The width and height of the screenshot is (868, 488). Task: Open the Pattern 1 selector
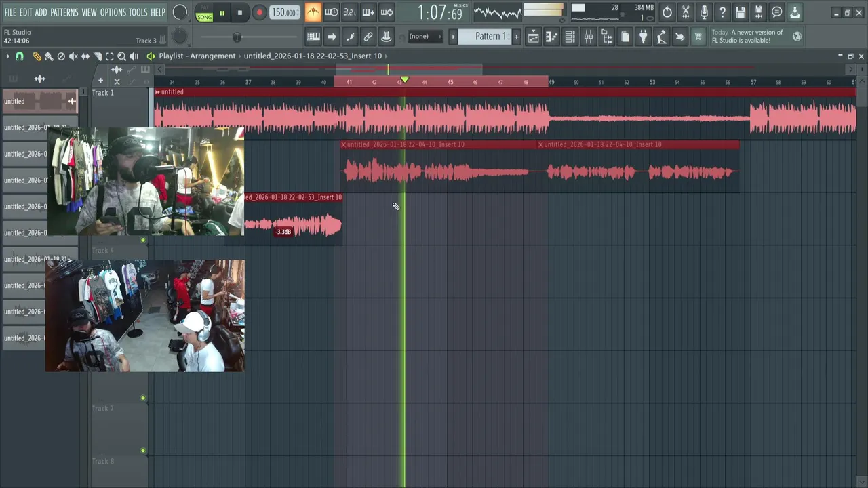485,37
